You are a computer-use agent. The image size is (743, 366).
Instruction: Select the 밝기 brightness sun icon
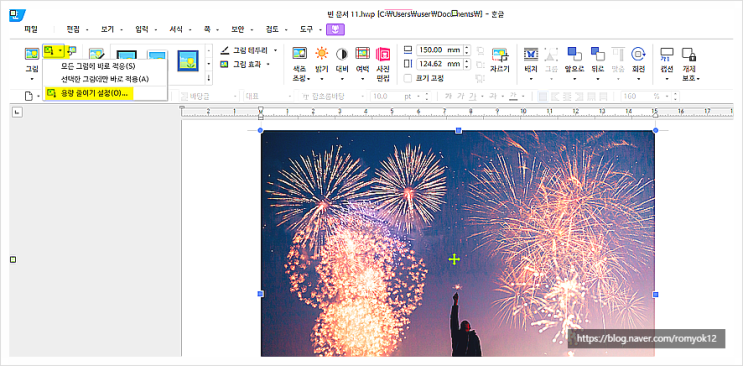pos(322,54)
